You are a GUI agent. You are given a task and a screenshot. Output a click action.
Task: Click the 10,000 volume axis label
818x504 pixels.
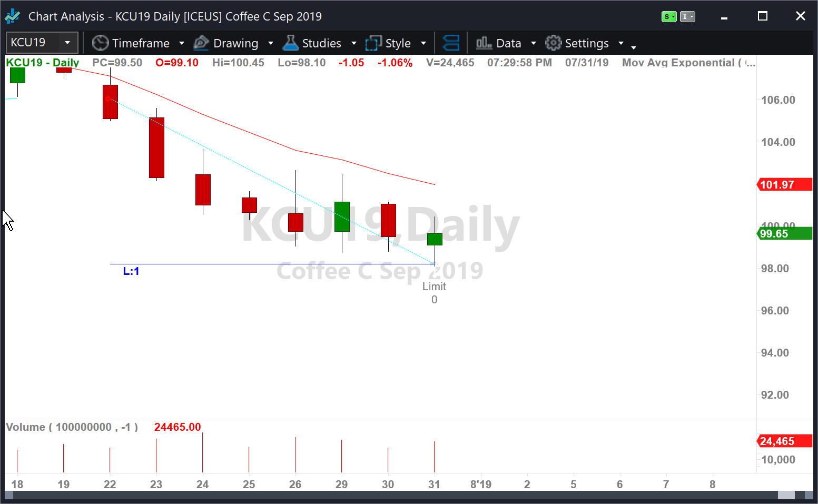(x=778, y=460)
